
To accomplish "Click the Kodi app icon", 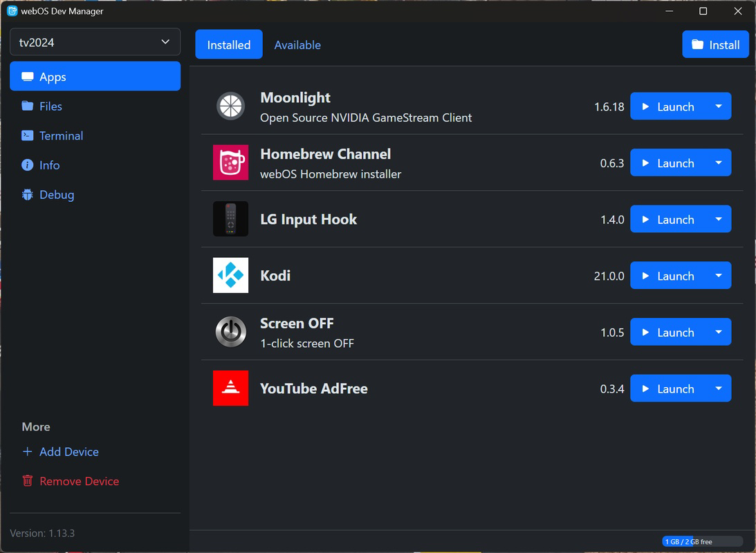I will (x=230, y=275).
